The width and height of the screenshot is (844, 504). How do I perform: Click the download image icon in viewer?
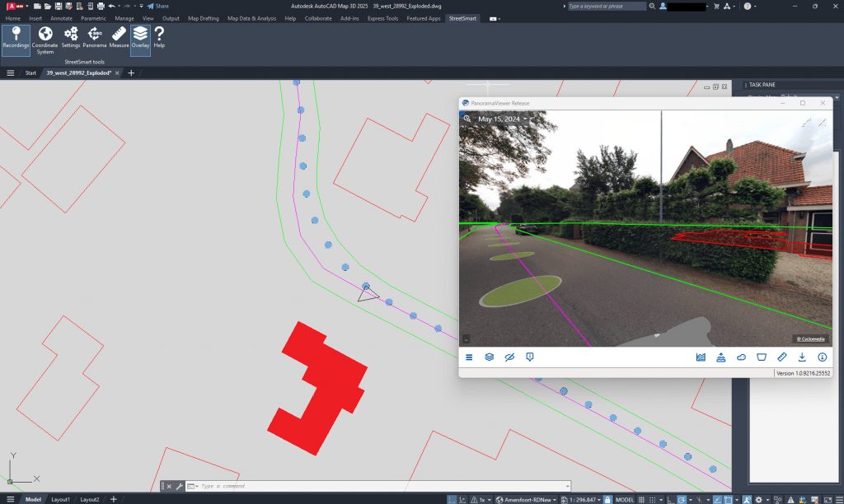point(802,357)
